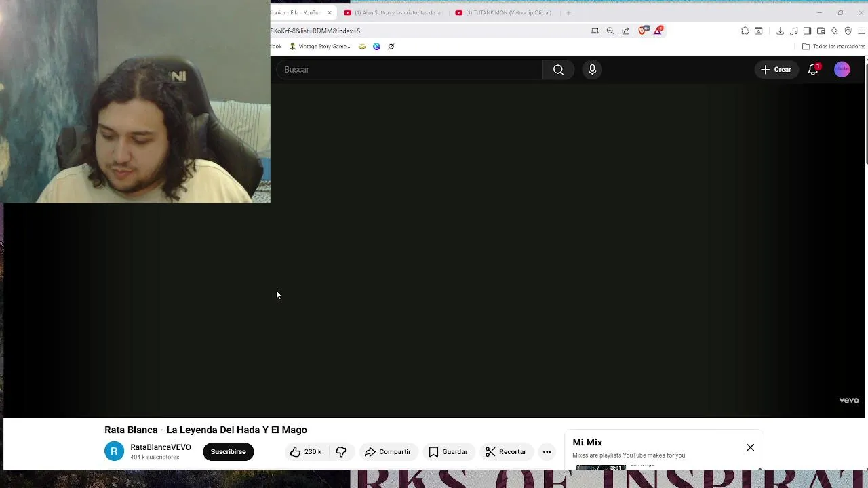Viewport: 868px width, 488px height.
Task: Close the active Ella - YouTube tab
Action: tap(330, 12)
